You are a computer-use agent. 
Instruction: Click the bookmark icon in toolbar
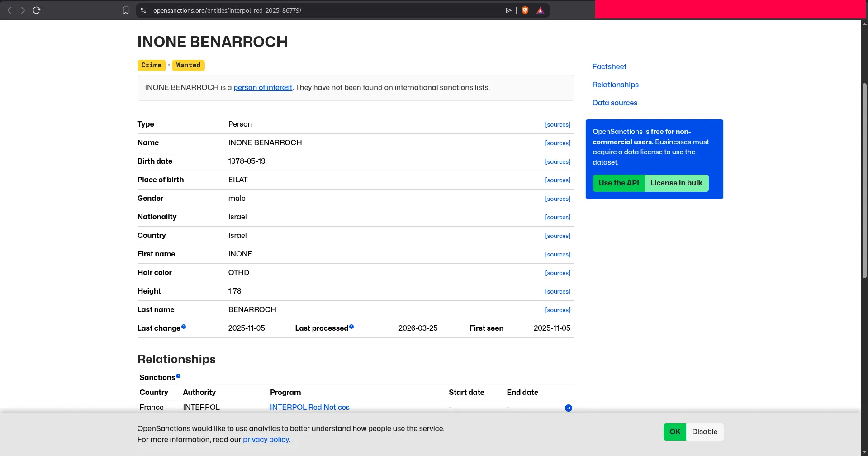[126, 10]
